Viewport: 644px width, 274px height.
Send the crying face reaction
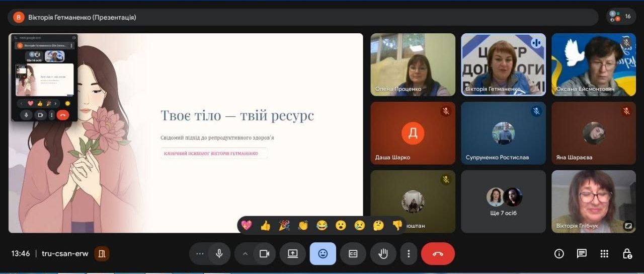pyautogui.click(x=360, y=225)
